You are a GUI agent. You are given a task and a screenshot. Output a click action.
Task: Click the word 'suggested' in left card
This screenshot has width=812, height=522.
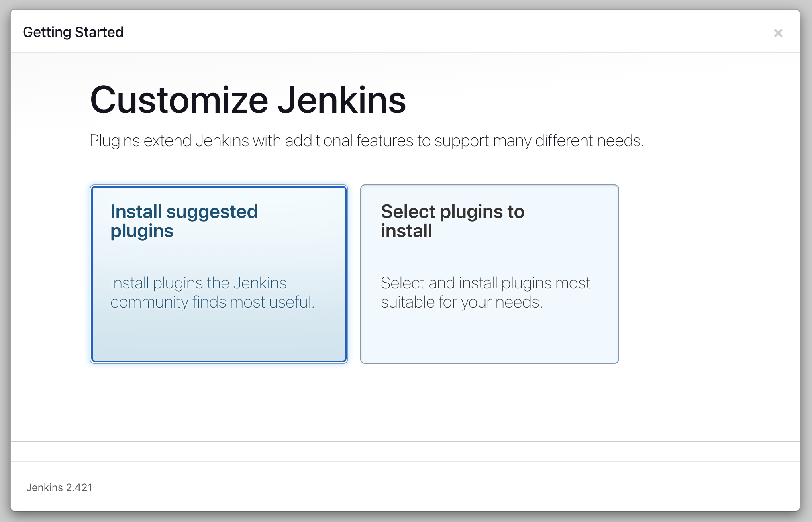[212, 212]
